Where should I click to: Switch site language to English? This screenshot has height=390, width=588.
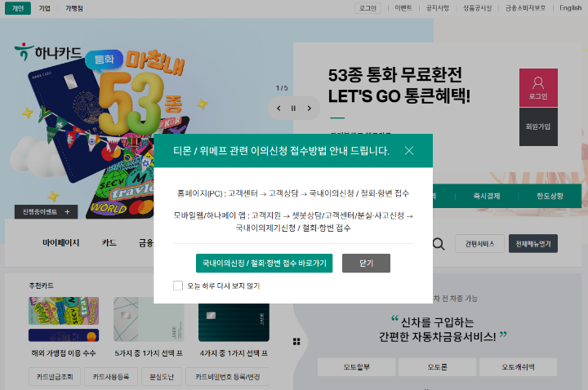[570, 8]
